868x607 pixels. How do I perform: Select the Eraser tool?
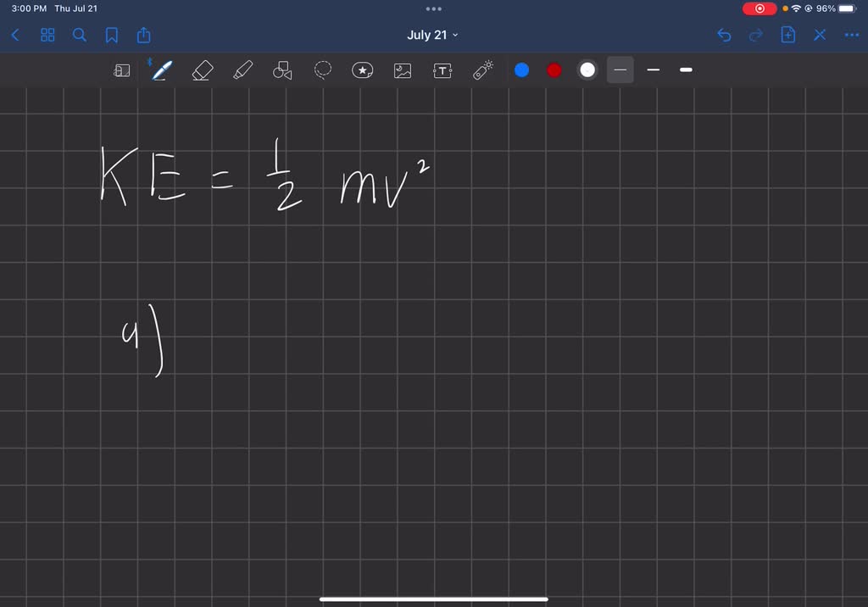[202, 70]
